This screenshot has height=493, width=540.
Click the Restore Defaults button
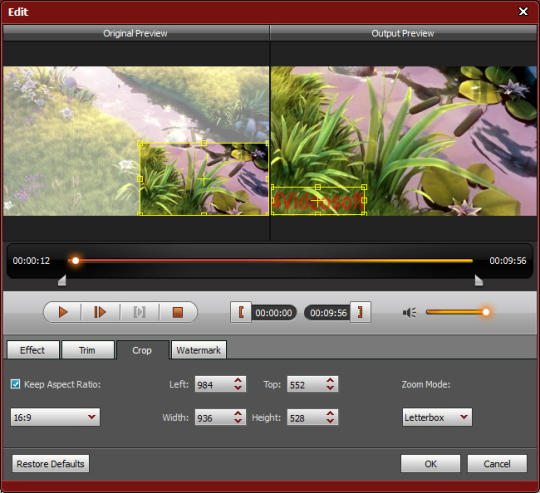[51, 464]
